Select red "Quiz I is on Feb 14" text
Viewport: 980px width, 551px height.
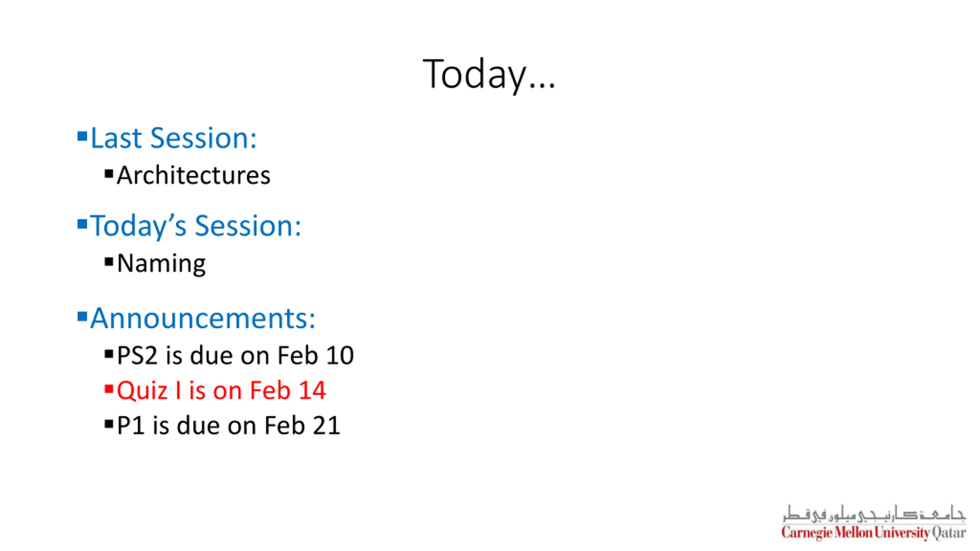click(x=221, y=391)
